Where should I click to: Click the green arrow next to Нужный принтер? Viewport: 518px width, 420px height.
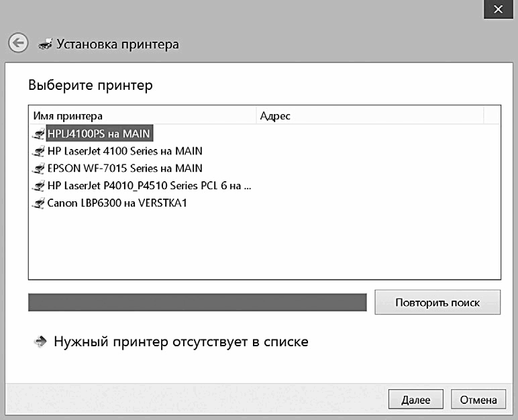[40, 342]
